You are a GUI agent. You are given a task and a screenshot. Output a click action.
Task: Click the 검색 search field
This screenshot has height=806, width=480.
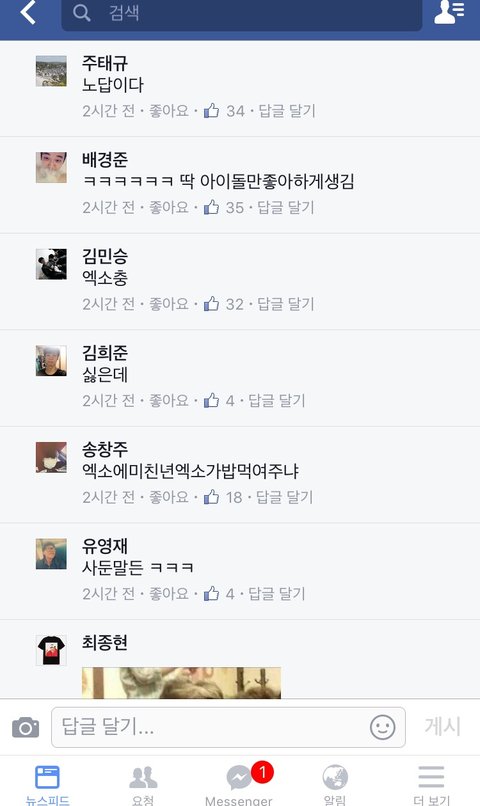point(242,14)
